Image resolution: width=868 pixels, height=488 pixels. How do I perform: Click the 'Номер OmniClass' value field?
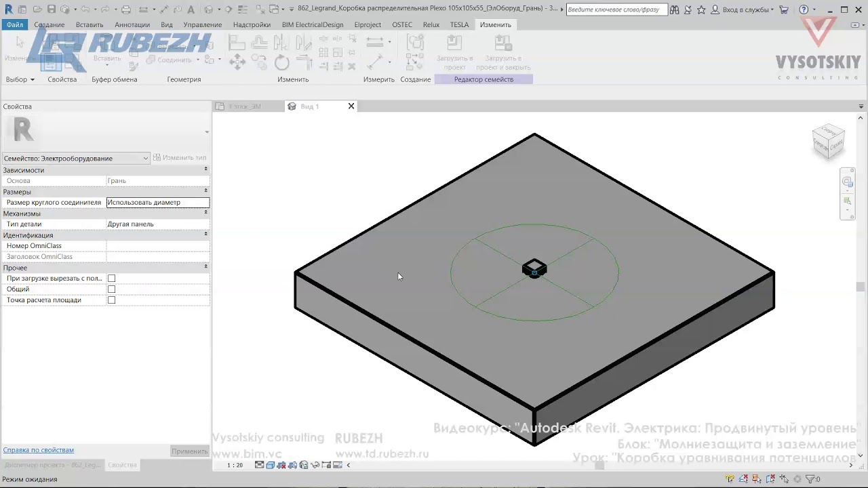pos(157,245)
